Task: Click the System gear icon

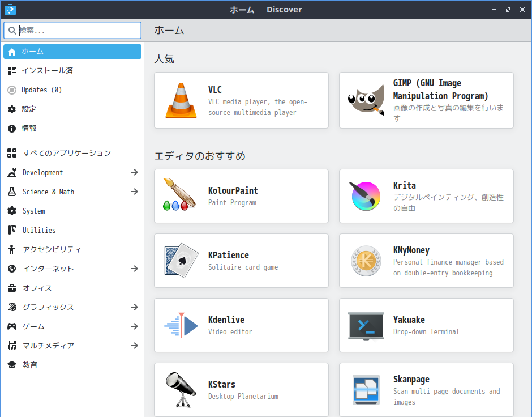Action: coord(12,211)
